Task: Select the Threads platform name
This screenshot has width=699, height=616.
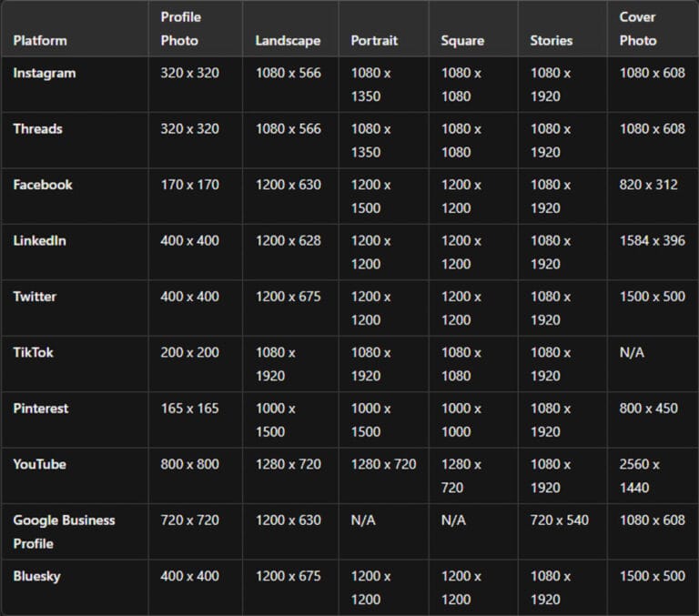Action: point(38,129)
